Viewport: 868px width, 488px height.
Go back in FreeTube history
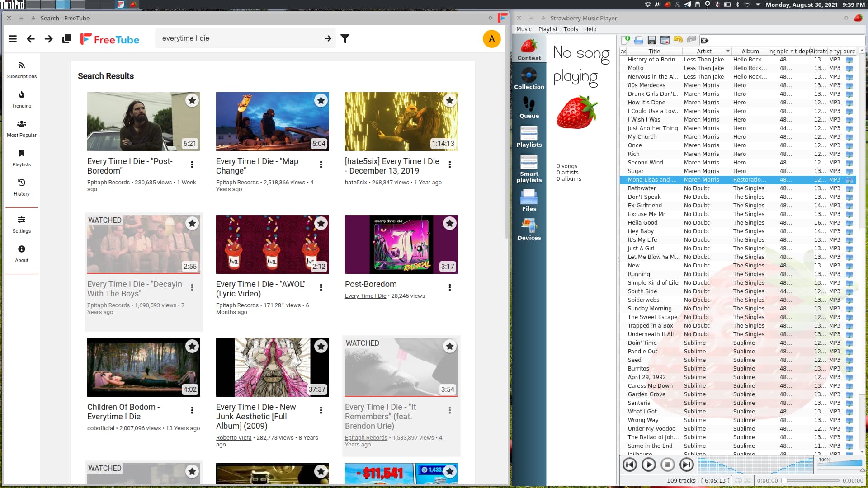click(31, 39)
